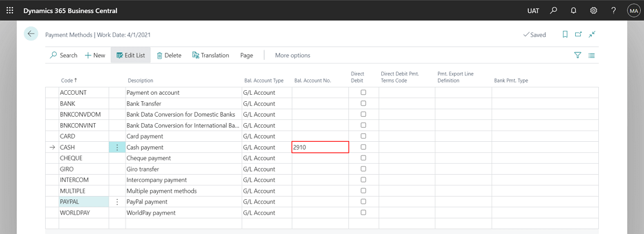Click 'Bank Data Conversion for Domestic Banks'
Image resolution: width=644 pixels, height=234 pixels.
click(181, 114)
